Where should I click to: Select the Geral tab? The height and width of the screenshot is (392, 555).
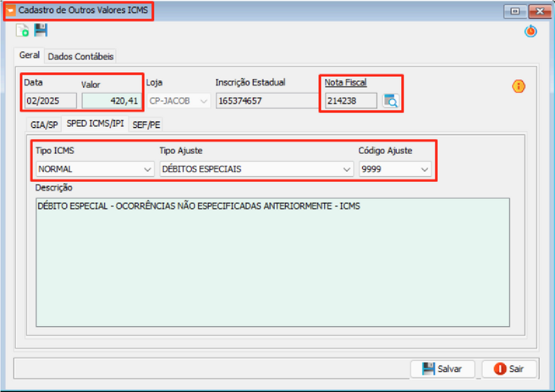(29, 56)
